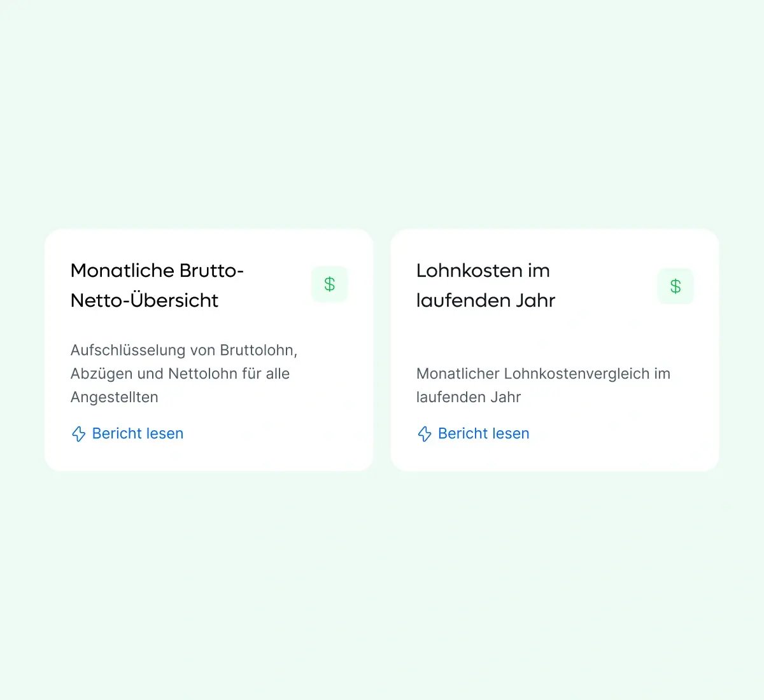Click "laufenden Jahr" in the second card title

point(486,300)
